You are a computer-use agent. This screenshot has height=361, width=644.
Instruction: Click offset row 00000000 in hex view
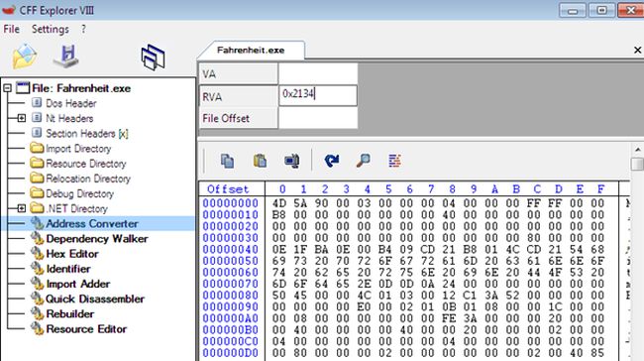[231, 203]
